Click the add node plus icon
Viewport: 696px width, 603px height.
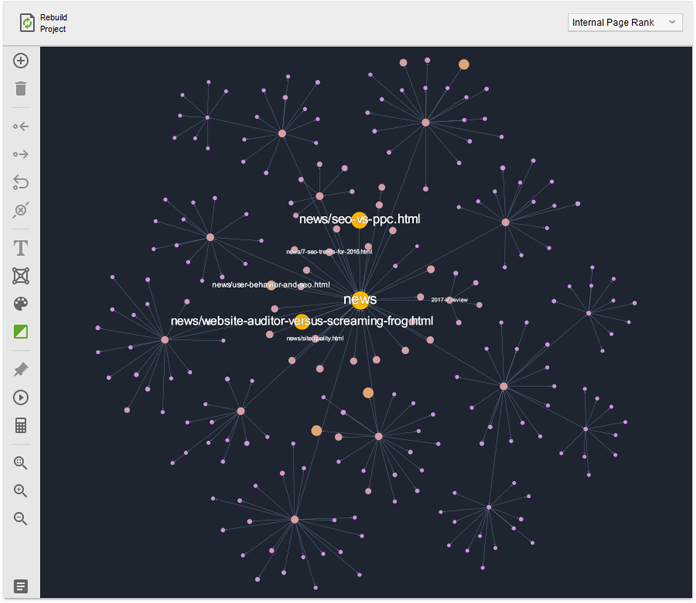coord(20,61)
